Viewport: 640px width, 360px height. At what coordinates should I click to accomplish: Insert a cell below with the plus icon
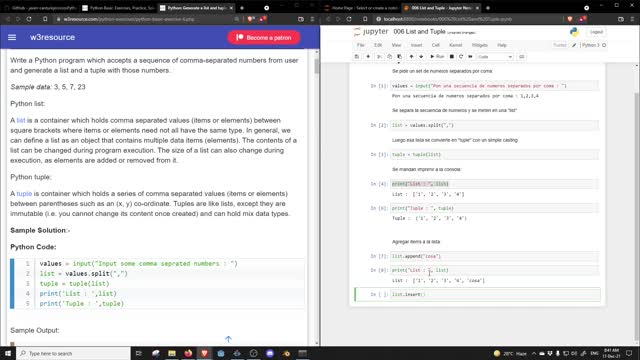point(368,57)
